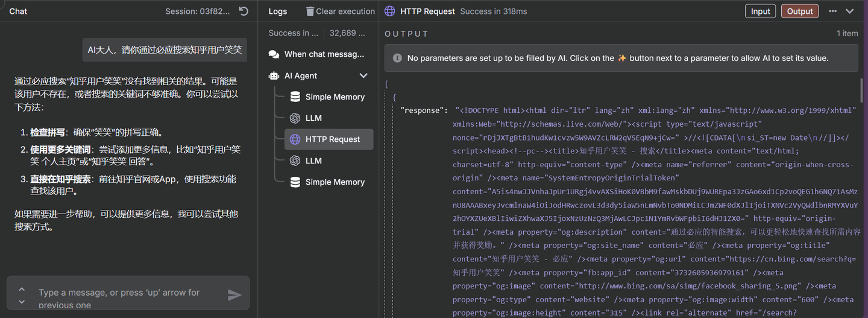Click the trash icon for Clear execution
The height and width of the screenshot is (318, 868).
[310, 11]
